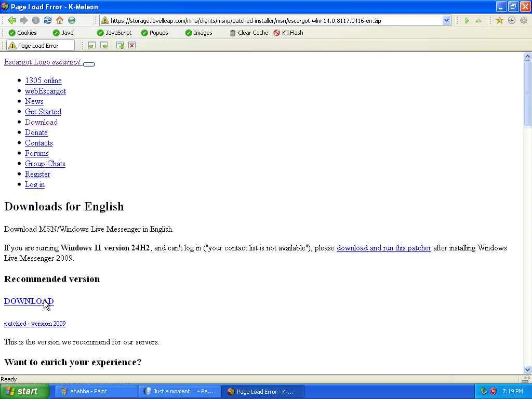Reload the page with Refresh icon
The width and height of the screenshot is (532, 399).
(48, 21)
